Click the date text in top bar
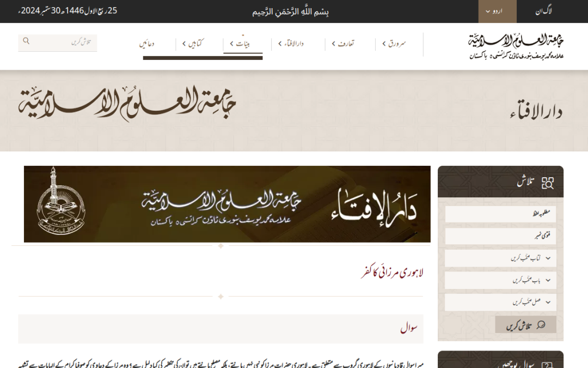Screen dimensions: 588x368 pos(68,11)
